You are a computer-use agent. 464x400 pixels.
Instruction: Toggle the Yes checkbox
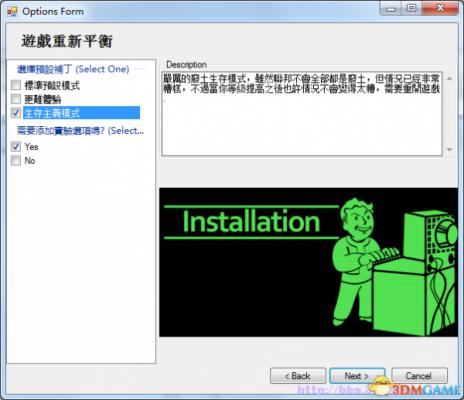pos(16,146)
